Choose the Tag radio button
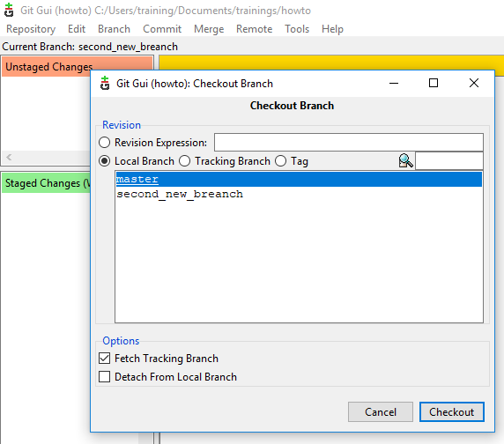Screen dimensions: 504x444 [x=280, y=161]
